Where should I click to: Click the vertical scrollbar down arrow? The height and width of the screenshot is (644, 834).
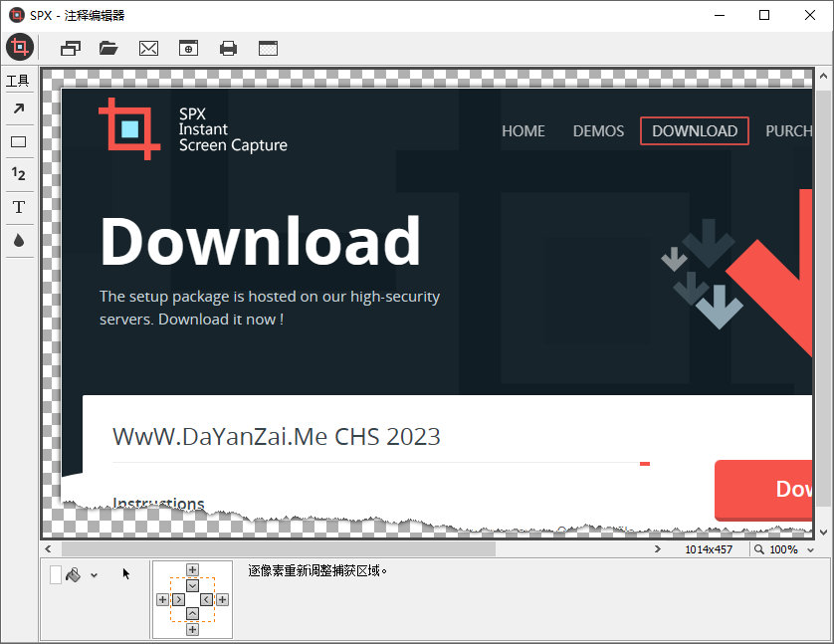pyautogui.click(x=823, y=532)
